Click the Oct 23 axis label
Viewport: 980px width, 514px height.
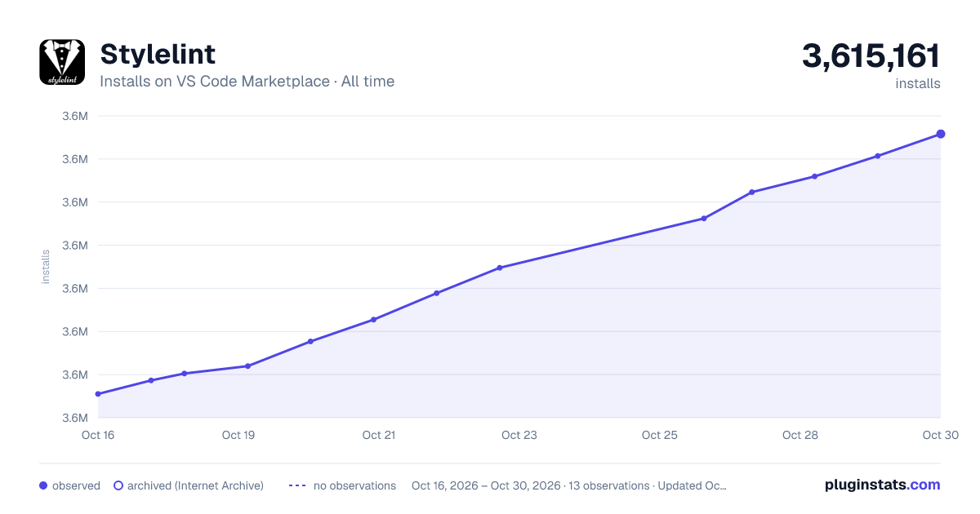point(519,435)
